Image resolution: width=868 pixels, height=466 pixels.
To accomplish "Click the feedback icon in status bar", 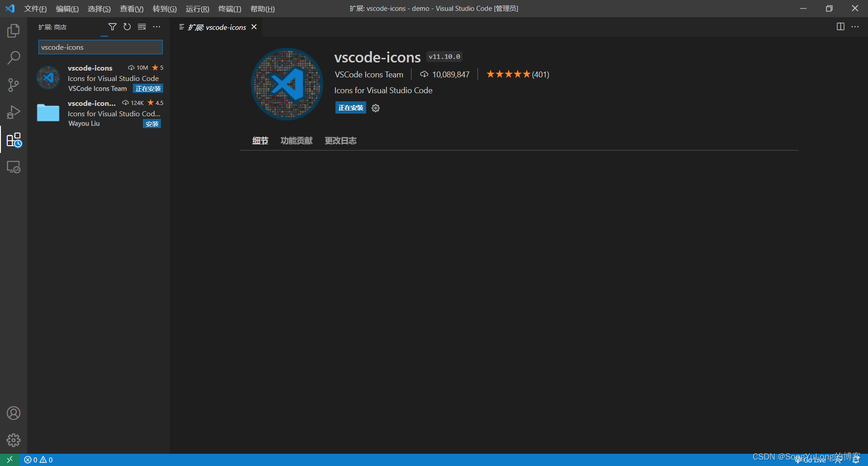I will [x=838, y=460].
